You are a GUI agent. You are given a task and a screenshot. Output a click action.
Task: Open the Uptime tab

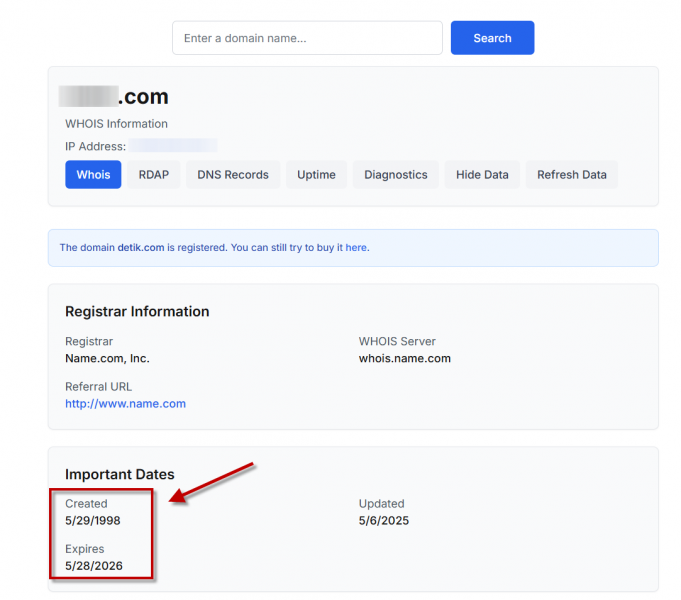(x=316, y=175)
